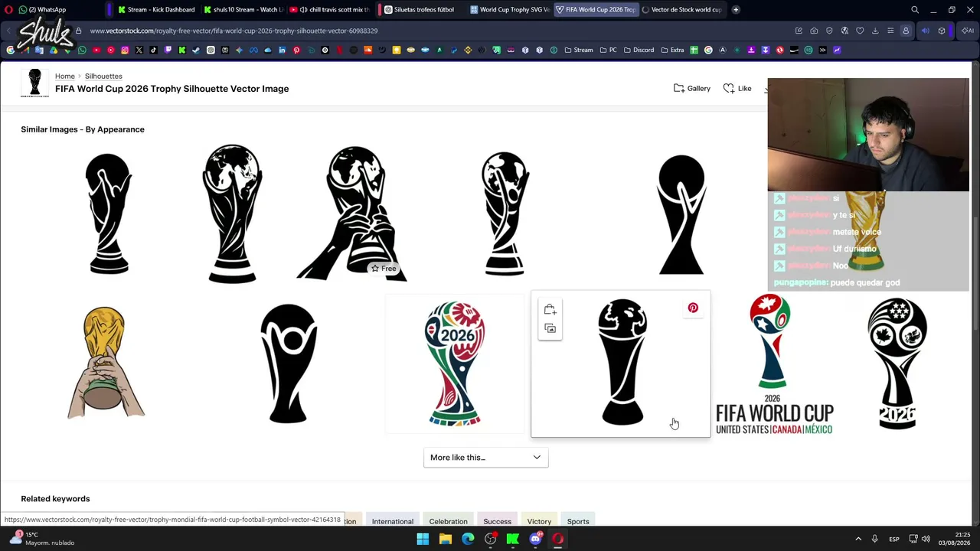The width and height of the screenshot is (980, 551).
Task: Open the header trophy thumbnail beside title
Action: pos(34,83)
